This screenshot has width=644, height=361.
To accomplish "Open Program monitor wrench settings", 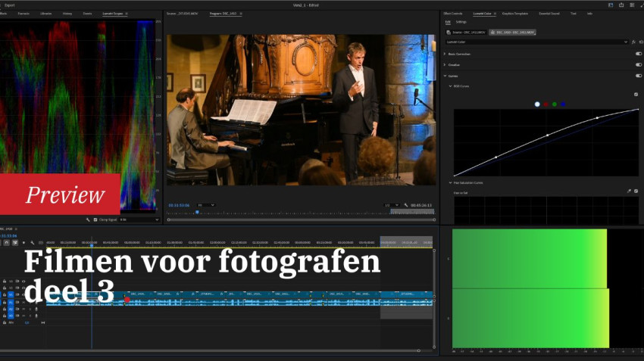I will click(406, 205).
